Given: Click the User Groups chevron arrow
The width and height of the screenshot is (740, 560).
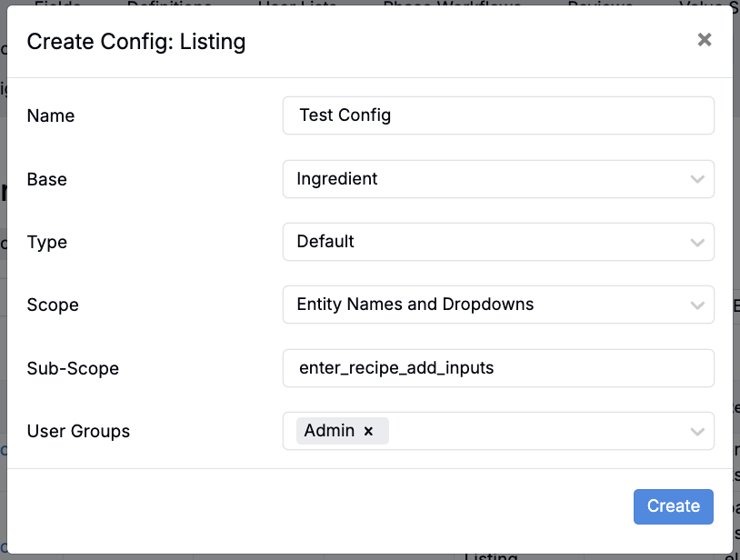Looking at the screenshot, I should (697, 431).
